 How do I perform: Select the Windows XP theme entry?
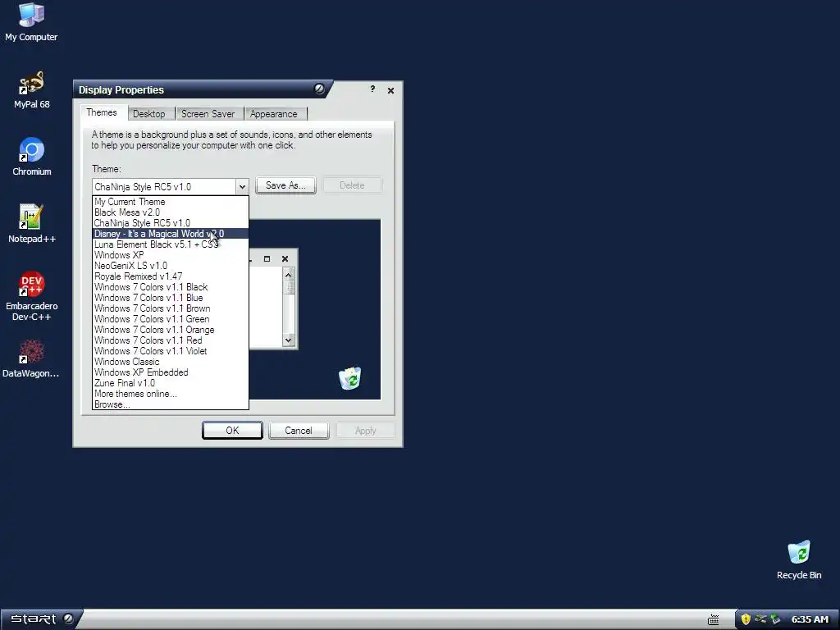[171, 255]
